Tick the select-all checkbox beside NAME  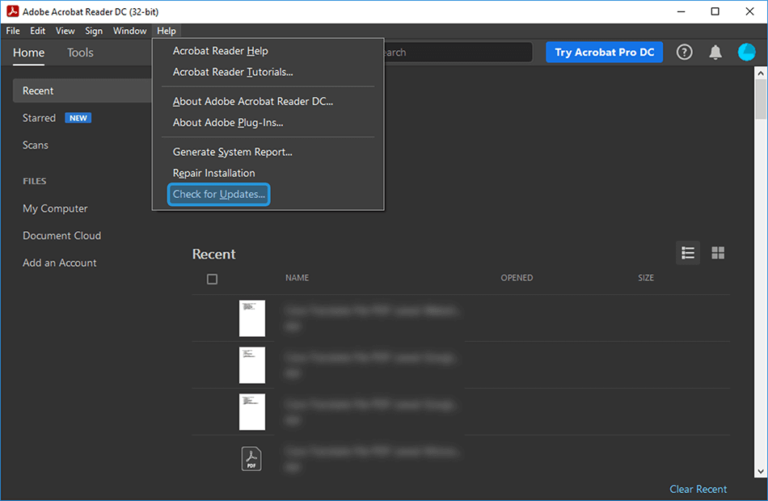212,279
